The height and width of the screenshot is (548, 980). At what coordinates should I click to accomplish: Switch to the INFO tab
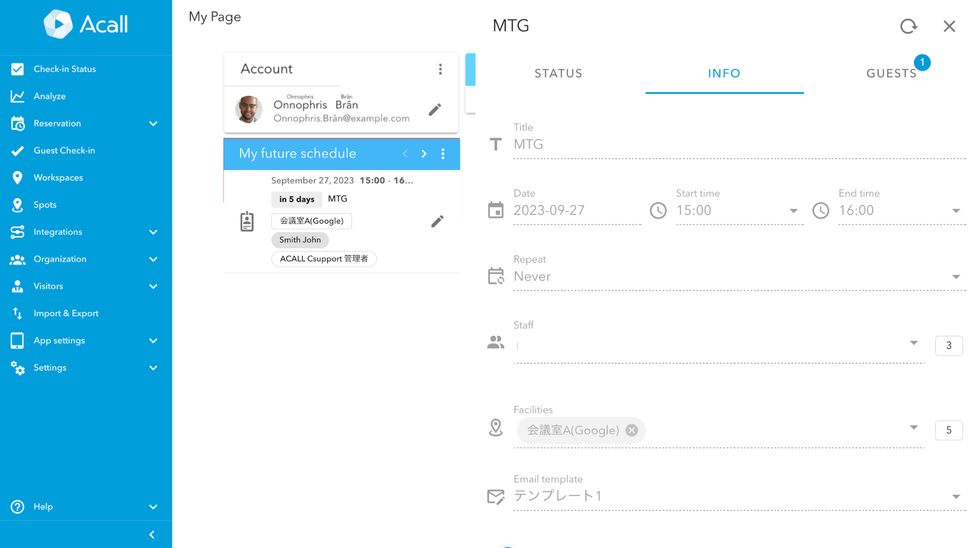click(724, 73)
